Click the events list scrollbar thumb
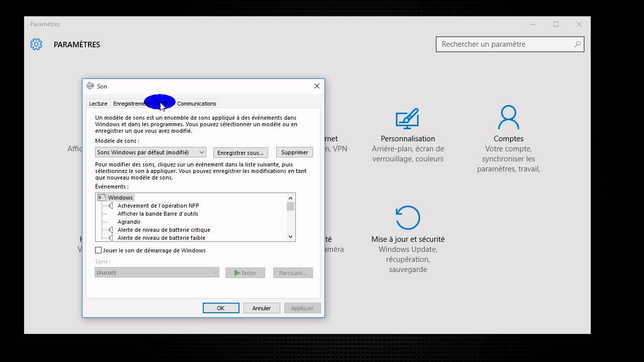 point(291,206)
